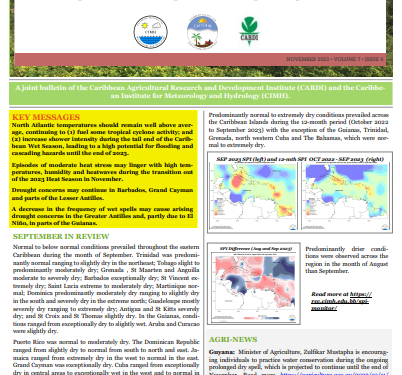The height and width of the screenshot is (375, 402).
Task: Click the red-blue scale under the SPI Difference map
Action: (261, 318)
